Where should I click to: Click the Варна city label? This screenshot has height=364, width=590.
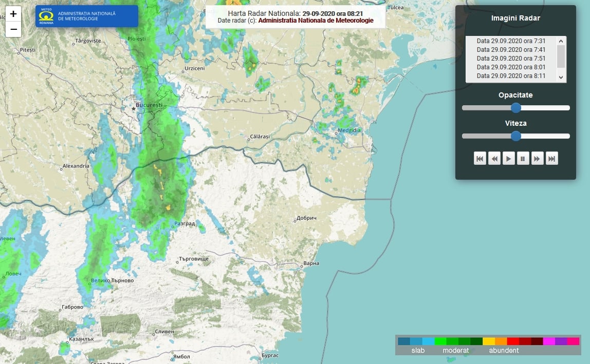[x=311, y=263]
